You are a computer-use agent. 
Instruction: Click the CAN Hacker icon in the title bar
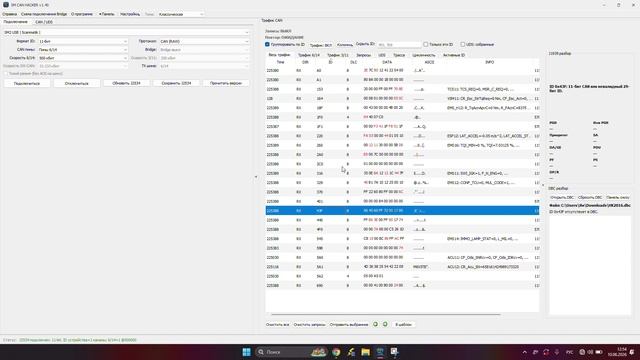(6, 5)
